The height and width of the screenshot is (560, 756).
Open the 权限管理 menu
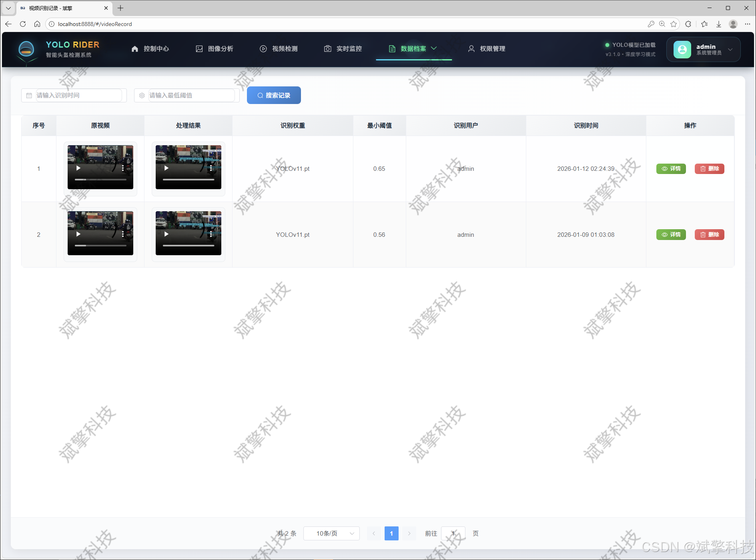point(487,49)
